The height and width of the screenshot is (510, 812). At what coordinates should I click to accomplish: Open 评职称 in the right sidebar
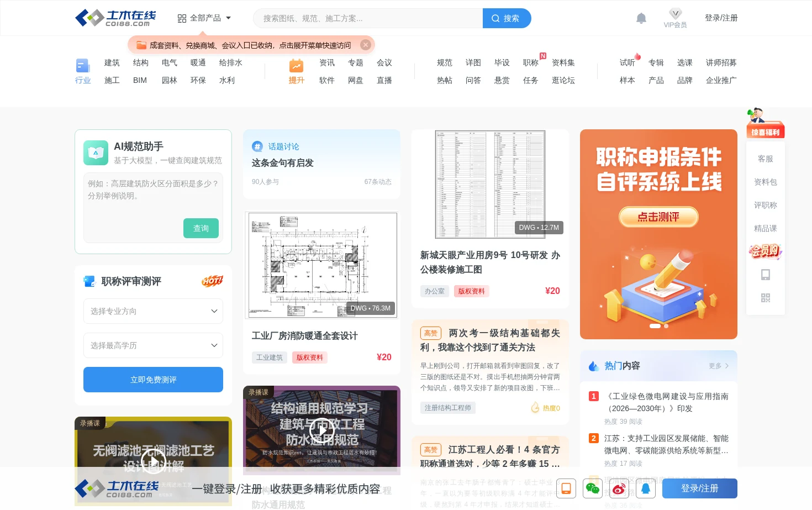(x=766, y=205)
